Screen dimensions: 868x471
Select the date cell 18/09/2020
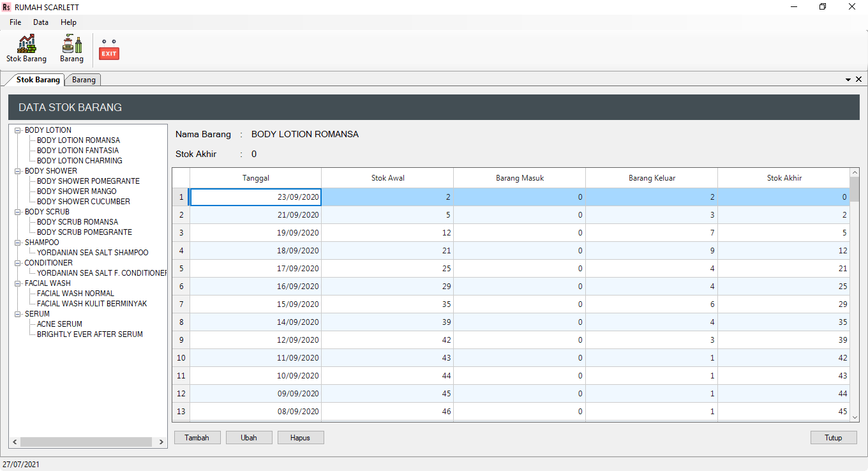tap(255, 251)
